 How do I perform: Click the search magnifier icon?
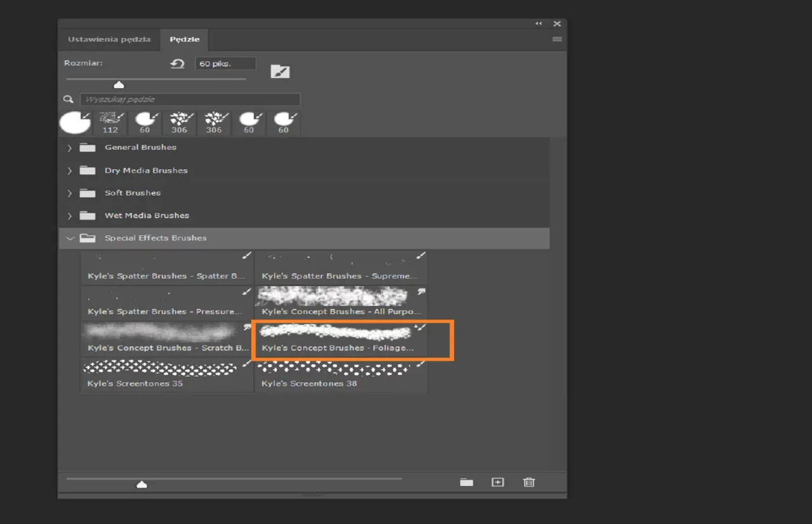(x=68, y=99)
